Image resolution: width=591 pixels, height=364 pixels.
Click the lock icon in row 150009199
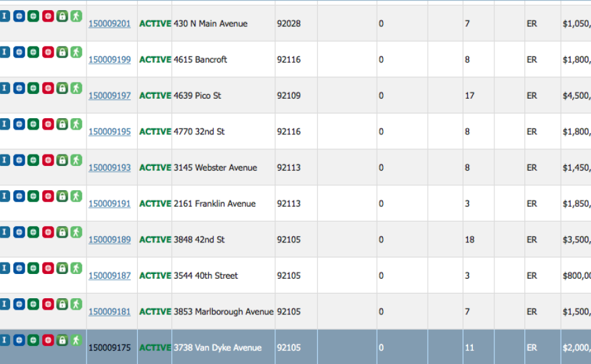pyautogui.click(x=62, y=52)
